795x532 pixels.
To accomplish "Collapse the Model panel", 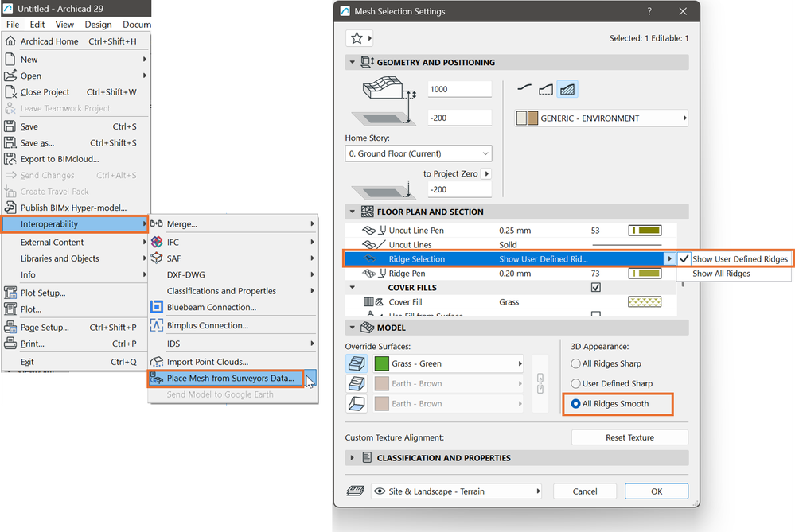I will (352, 328).
